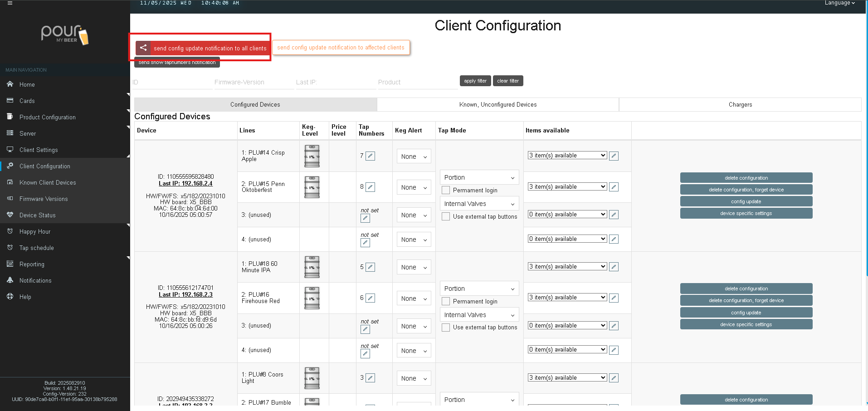Click the share icon on the red notification button
Screen dimensions: 868x411
coord(143,48)
